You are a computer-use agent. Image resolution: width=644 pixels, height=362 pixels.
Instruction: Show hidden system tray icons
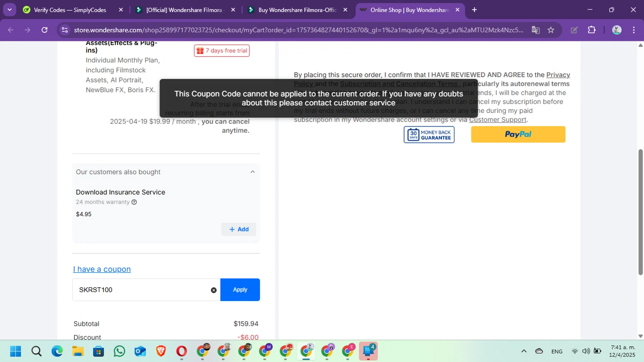524,351
